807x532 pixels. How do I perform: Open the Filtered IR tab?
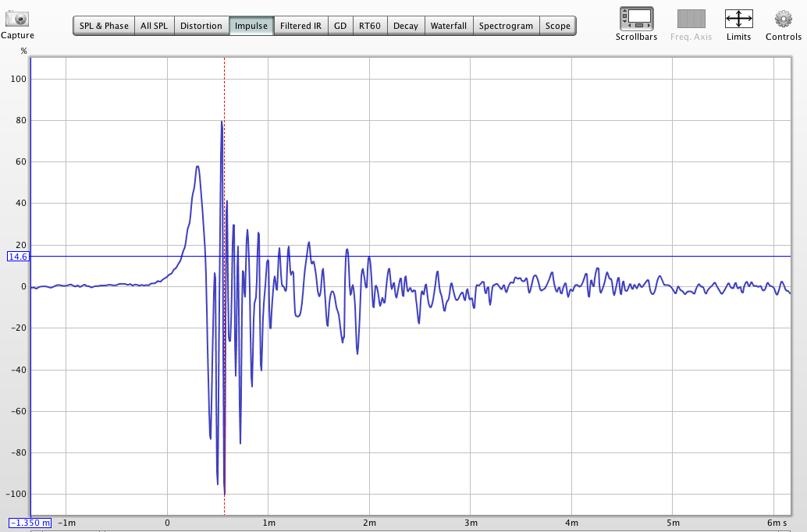pyautogui.click(x=300, y=26)
